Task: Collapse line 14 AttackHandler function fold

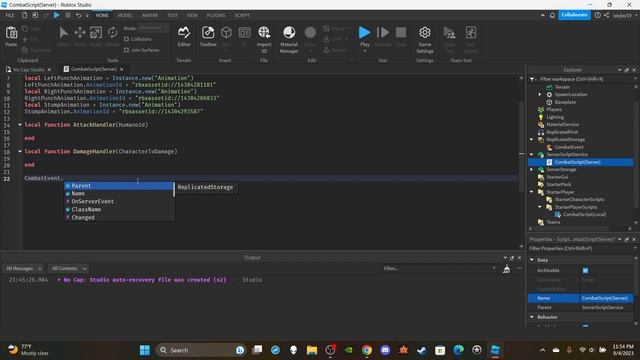Action: [x=20, y=124]
